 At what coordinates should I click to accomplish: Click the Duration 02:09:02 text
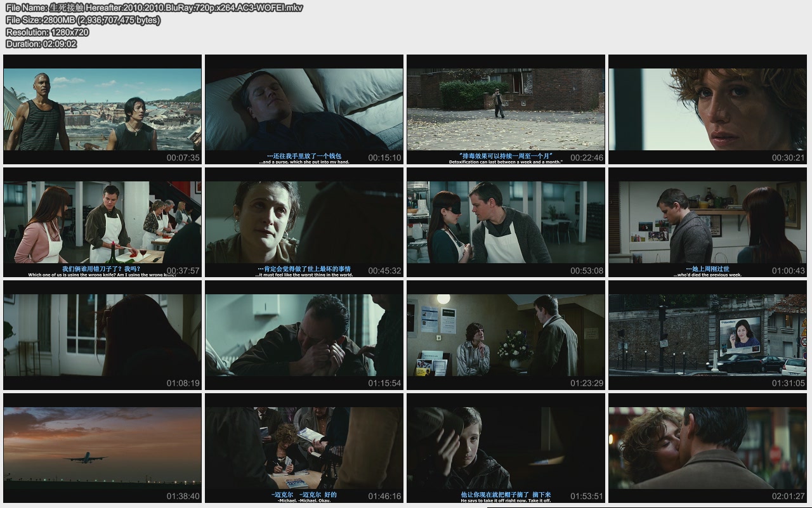(41, 44)
